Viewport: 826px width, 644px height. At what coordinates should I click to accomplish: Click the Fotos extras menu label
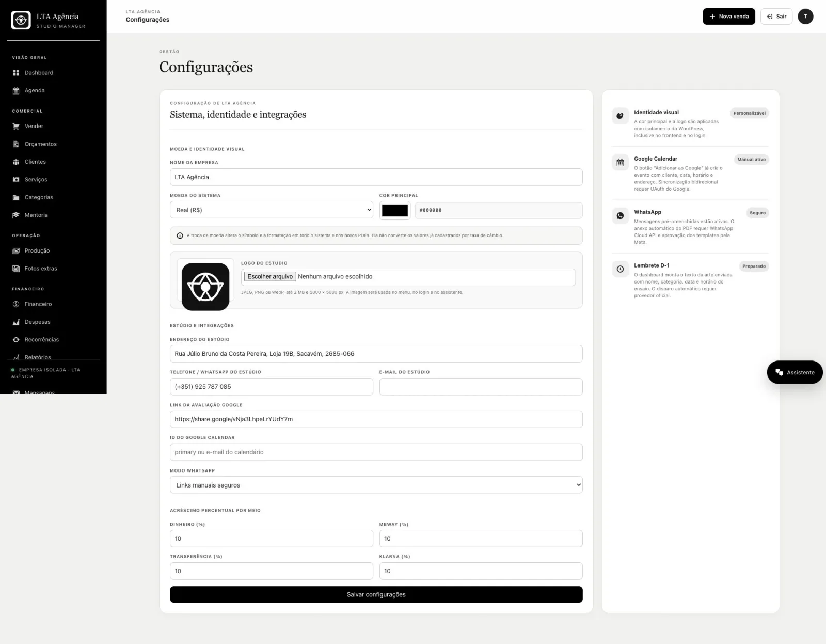[x=41, y=269]
